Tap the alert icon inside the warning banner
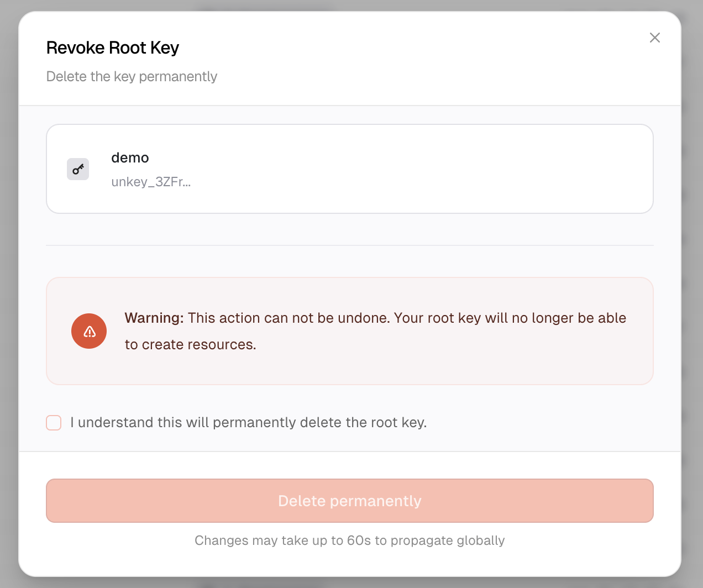This screenshot has height=588, width=703. (x=89, y=331)
